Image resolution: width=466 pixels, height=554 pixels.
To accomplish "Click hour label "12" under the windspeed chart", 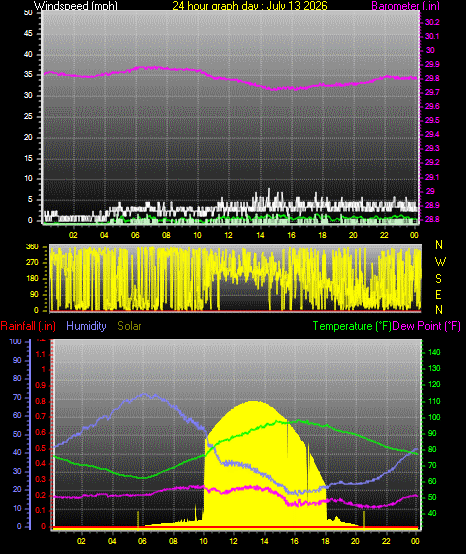I will [x=229, y=235].
